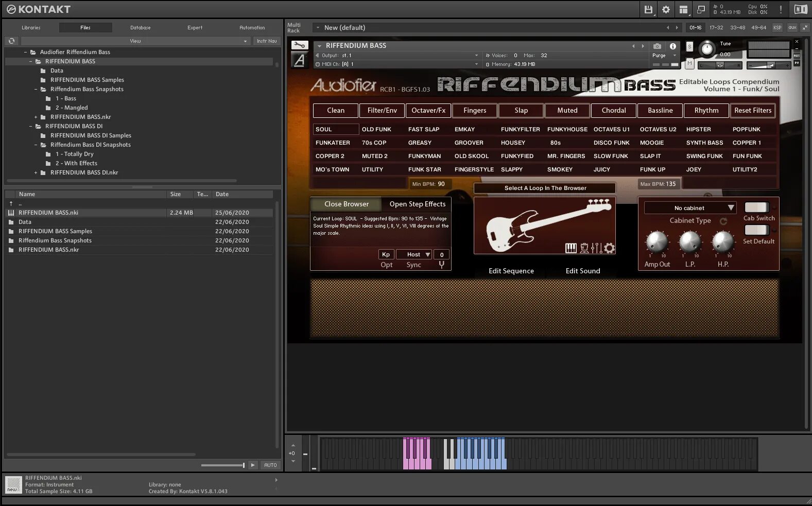Select rack page 33-48
The image size is (812, 506).
[x=737, y=28]
